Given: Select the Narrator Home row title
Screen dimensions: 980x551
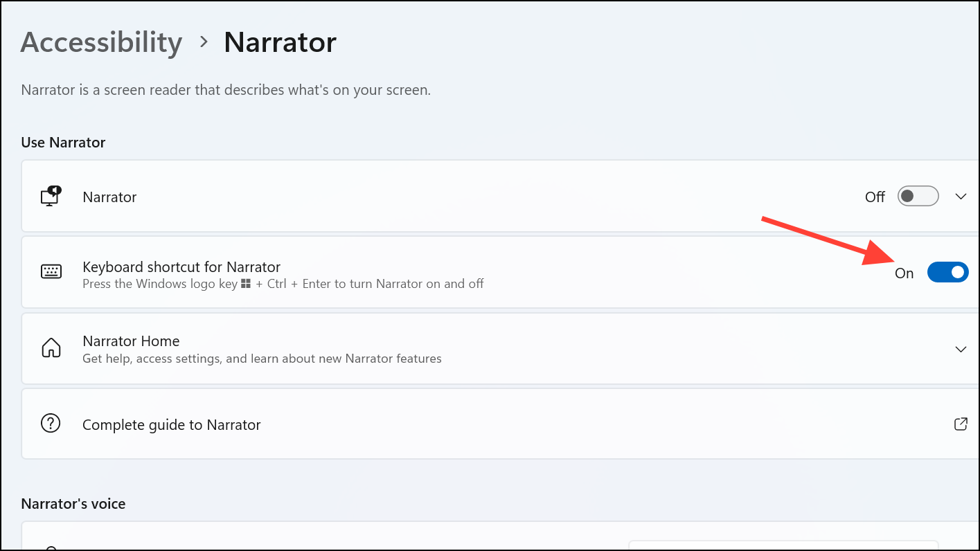Looking at the screenshot, I should pos(131,341).
